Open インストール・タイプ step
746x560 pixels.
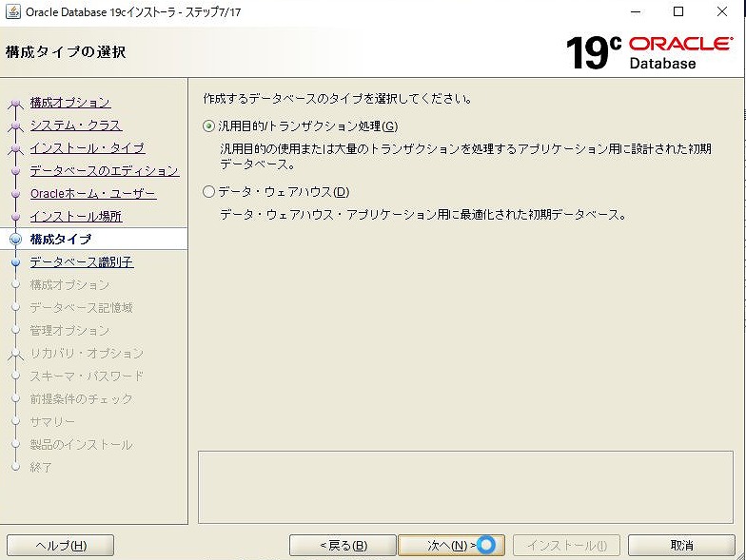[x=88, y=148]
